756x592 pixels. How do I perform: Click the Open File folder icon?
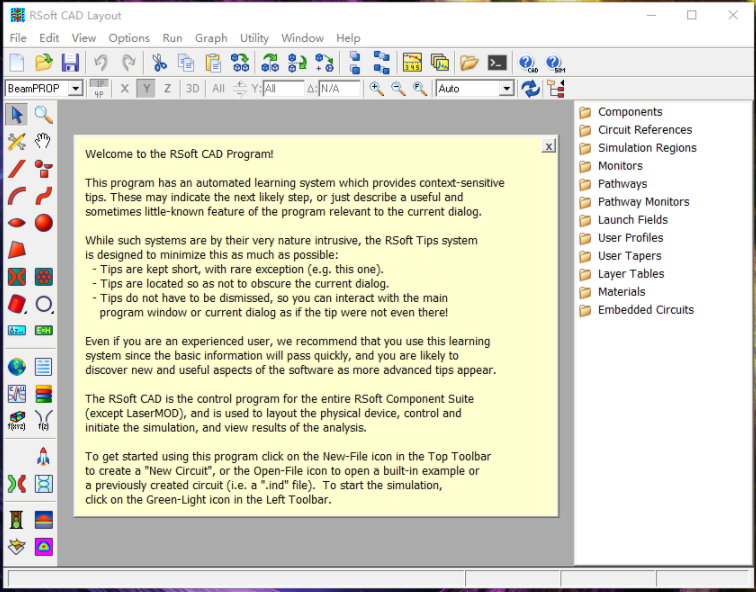43,63
